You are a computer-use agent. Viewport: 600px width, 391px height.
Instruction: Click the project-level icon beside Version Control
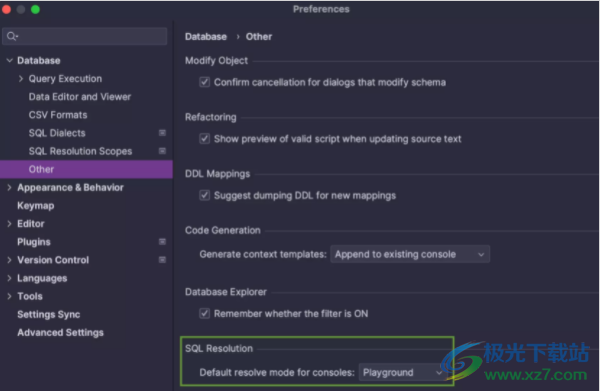coord(162,260)
